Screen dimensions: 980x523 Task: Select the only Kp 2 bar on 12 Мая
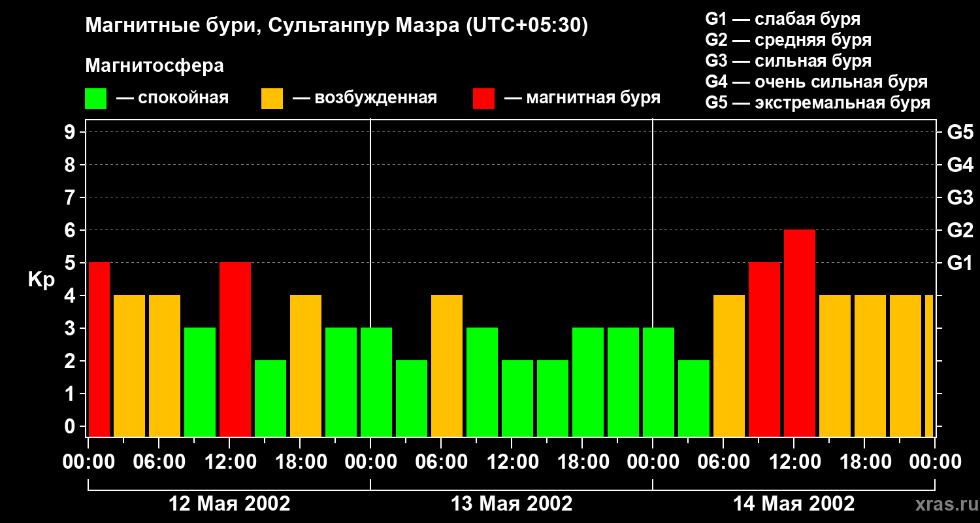[270, 399]
